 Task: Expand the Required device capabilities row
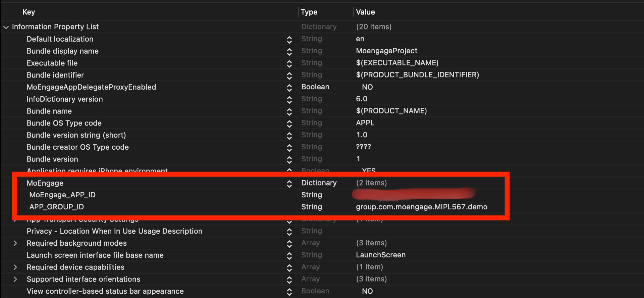15,267
